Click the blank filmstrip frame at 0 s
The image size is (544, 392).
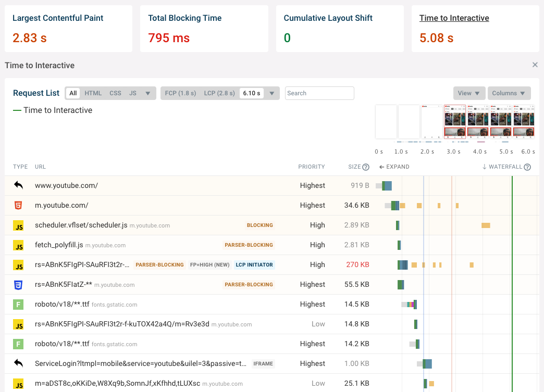pos(386,122)
